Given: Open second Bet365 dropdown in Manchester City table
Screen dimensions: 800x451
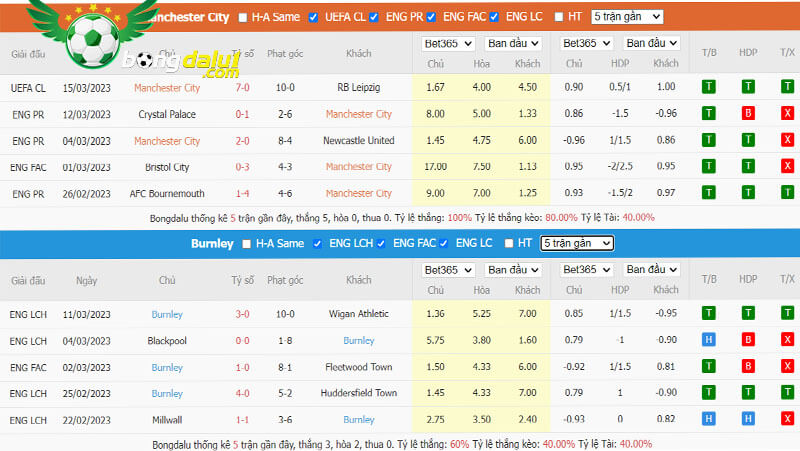Looking at the screenshot, I should (x=586, y=44).
